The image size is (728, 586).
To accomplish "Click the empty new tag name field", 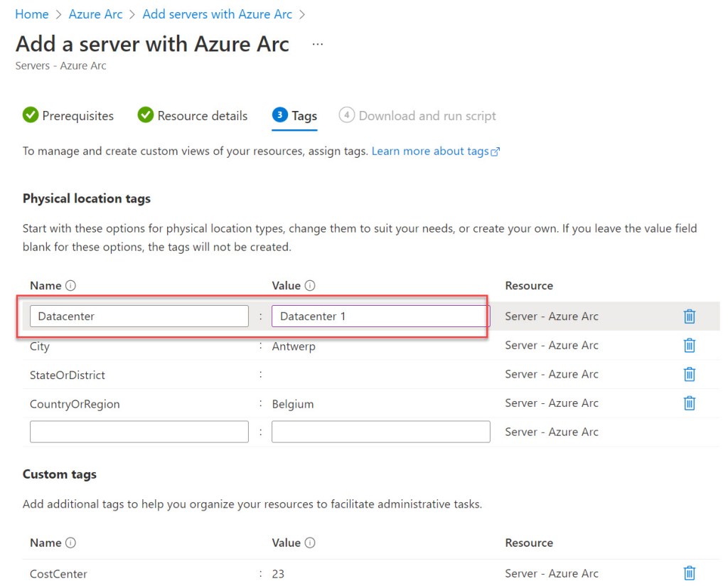I will point(139,432).
